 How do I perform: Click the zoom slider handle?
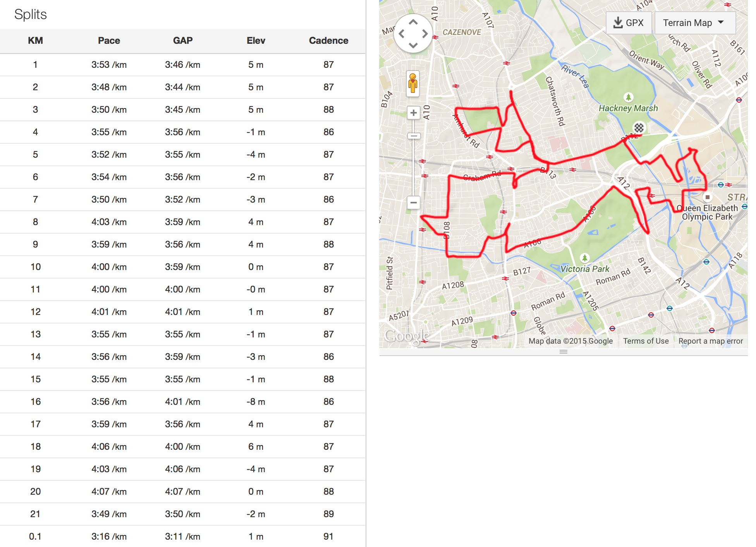(x=414, y=136)
